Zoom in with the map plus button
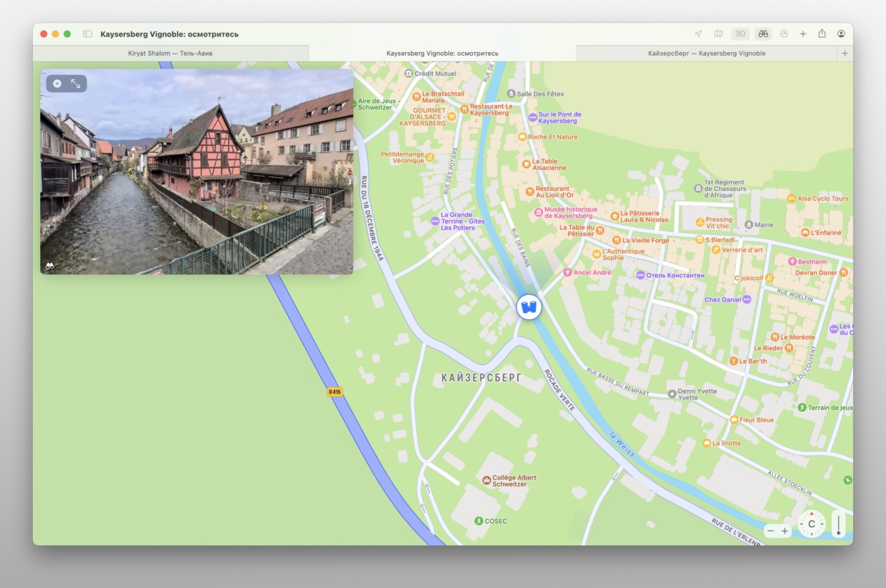This screenshot has width=886, height=588. pyautogui.click(x=785, y=531)
